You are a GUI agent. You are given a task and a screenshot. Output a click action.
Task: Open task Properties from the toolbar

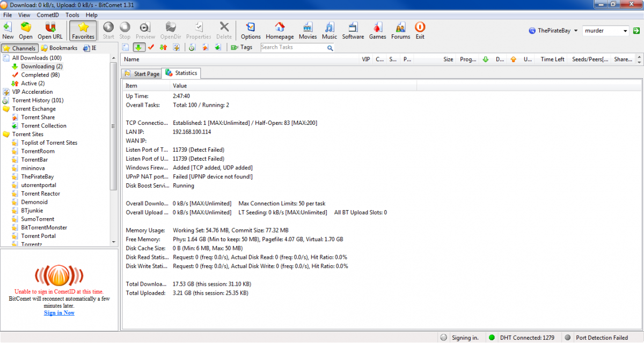pos(199,31)
